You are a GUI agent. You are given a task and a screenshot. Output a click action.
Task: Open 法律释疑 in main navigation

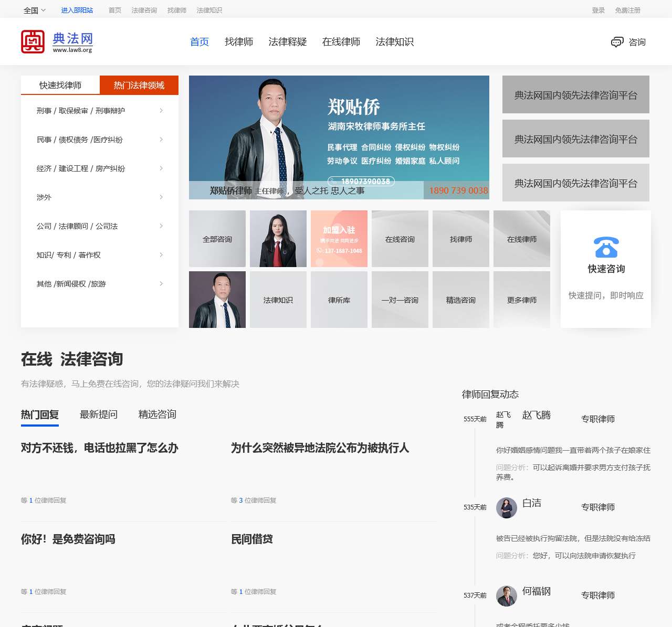coord(288,42)
